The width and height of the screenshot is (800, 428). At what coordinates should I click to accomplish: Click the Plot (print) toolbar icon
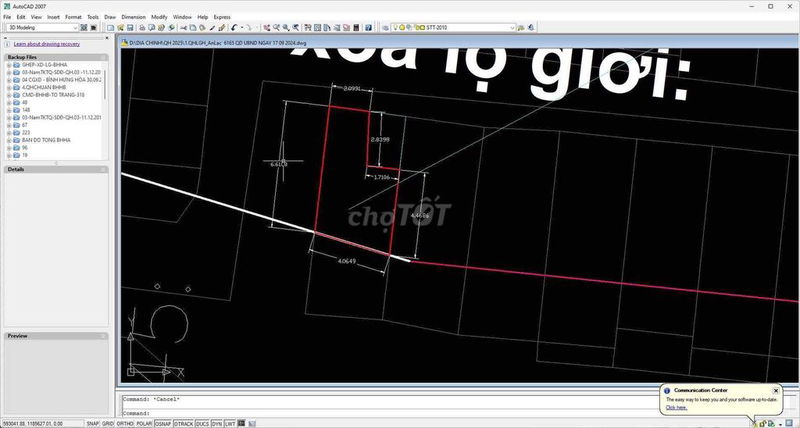(142, 28)
